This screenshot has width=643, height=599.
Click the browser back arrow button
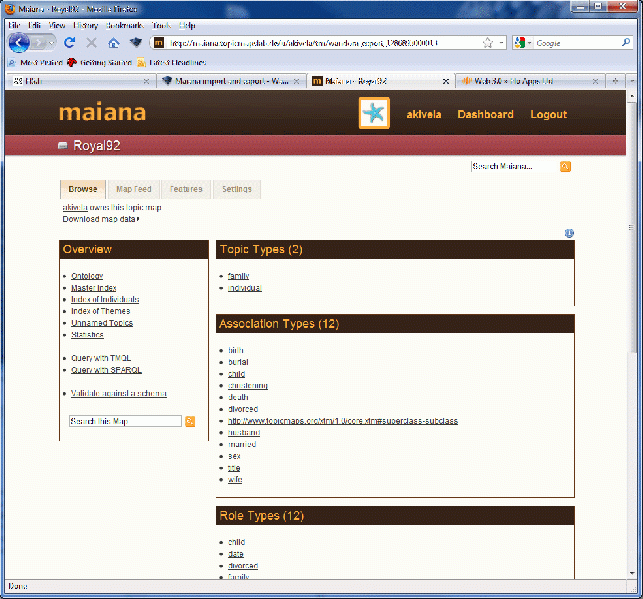20,43
